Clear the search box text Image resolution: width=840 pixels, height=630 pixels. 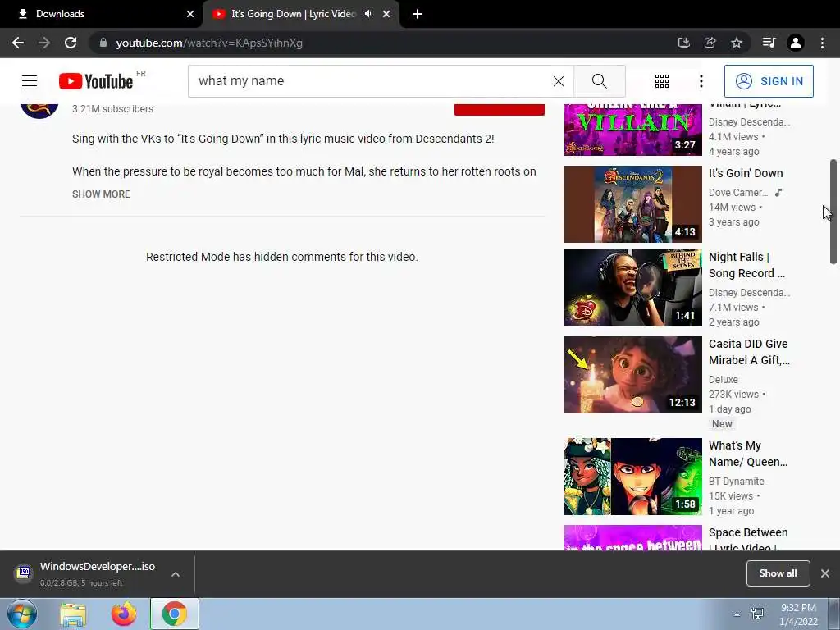558,81
